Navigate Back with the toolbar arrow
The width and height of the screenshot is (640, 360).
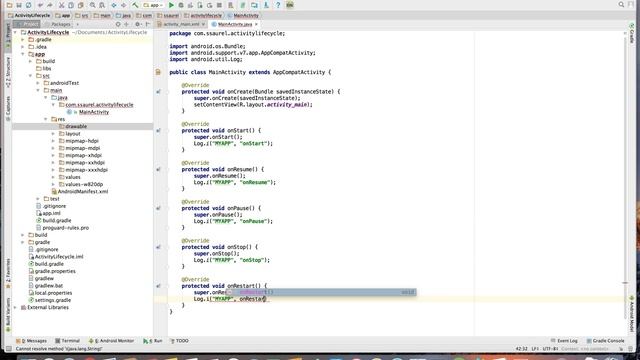[x=113, y=5]
